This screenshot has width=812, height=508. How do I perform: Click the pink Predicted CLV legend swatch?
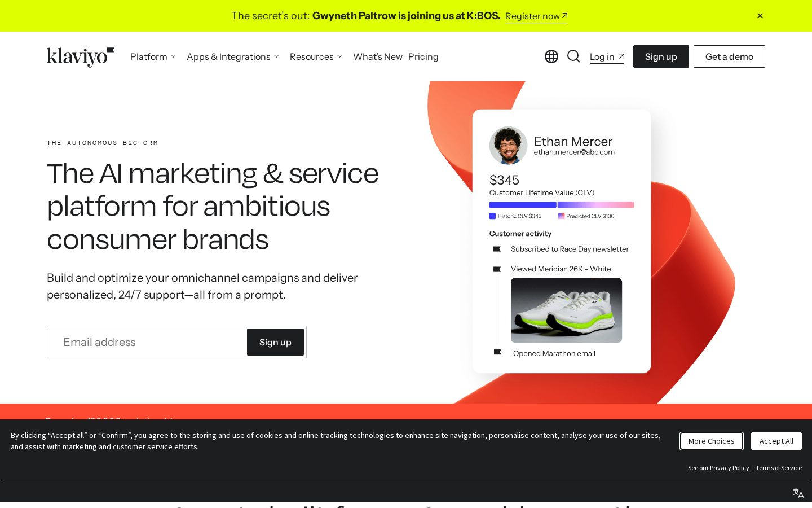click(561, 216)
